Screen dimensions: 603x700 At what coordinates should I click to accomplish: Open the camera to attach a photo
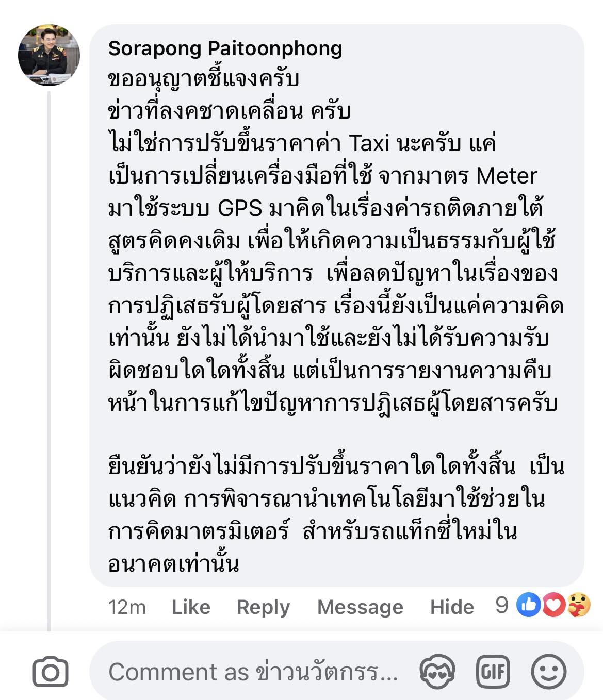[50, 672]
